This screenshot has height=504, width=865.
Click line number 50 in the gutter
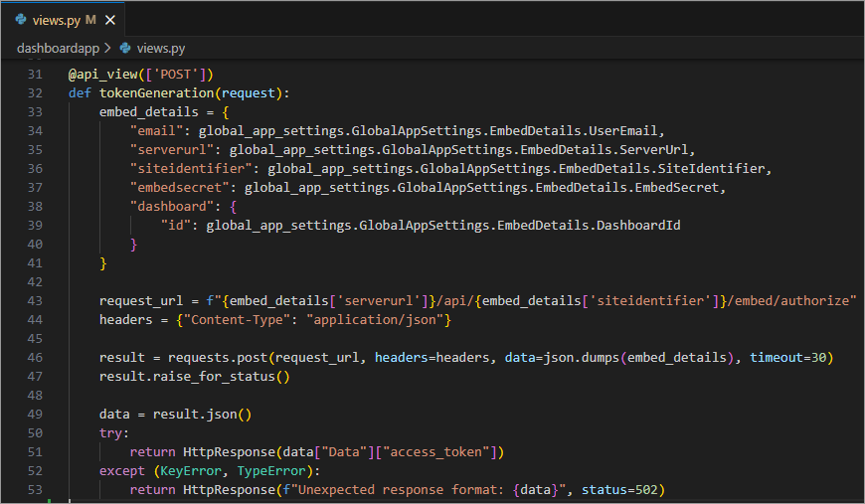(35, 433)
